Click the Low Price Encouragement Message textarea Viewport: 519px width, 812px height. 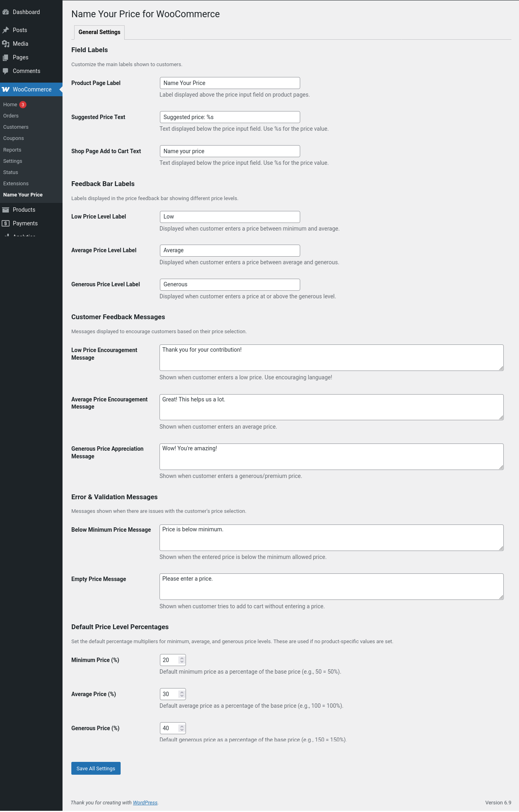331,358
